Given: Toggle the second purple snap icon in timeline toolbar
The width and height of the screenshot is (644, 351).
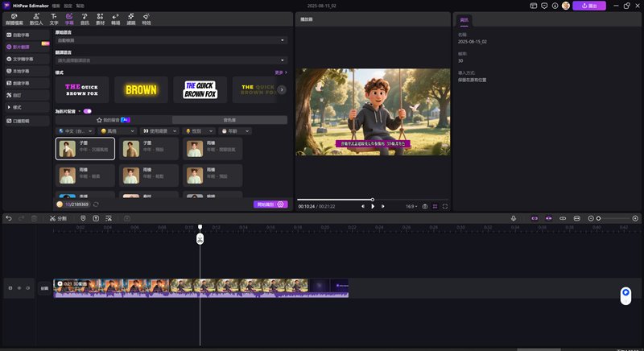Looking at the screenshot, I should [x=548, y=218].
